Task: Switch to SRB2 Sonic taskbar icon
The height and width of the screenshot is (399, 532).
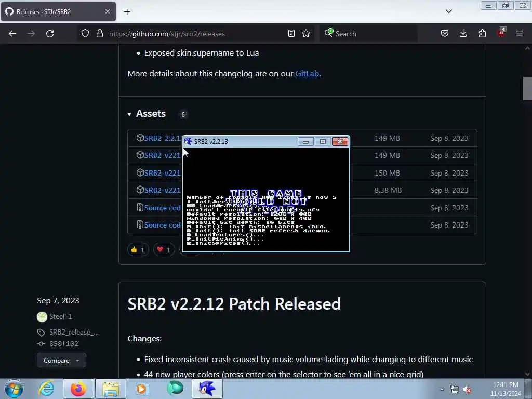Action: (207, 389)
